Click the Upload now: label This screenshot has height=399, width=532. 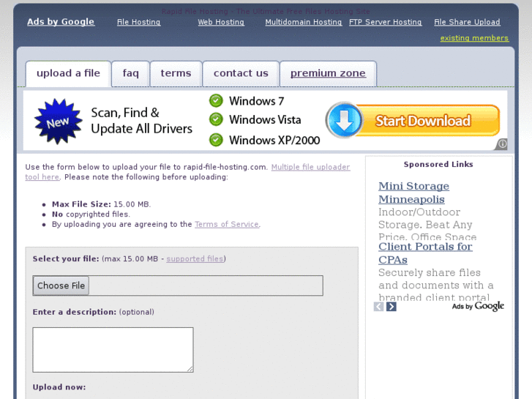click(x=59, y=387)
